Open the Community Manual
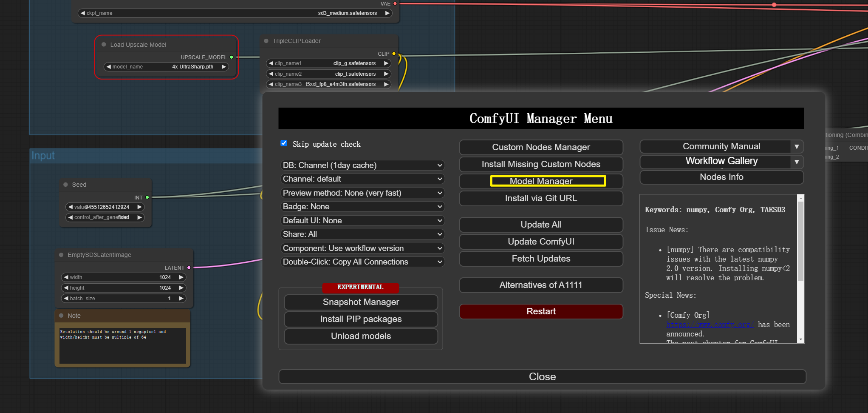The image size is (868, 413). [x=715, y=146]
